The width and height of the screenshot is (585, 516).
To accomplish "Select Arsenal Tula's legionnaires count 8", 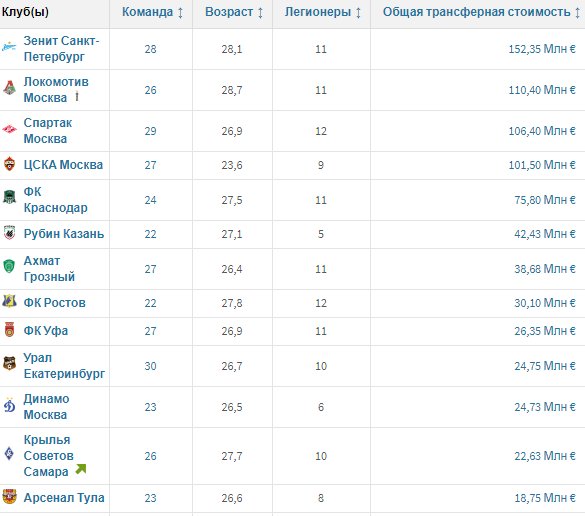I will coord(321,498).
